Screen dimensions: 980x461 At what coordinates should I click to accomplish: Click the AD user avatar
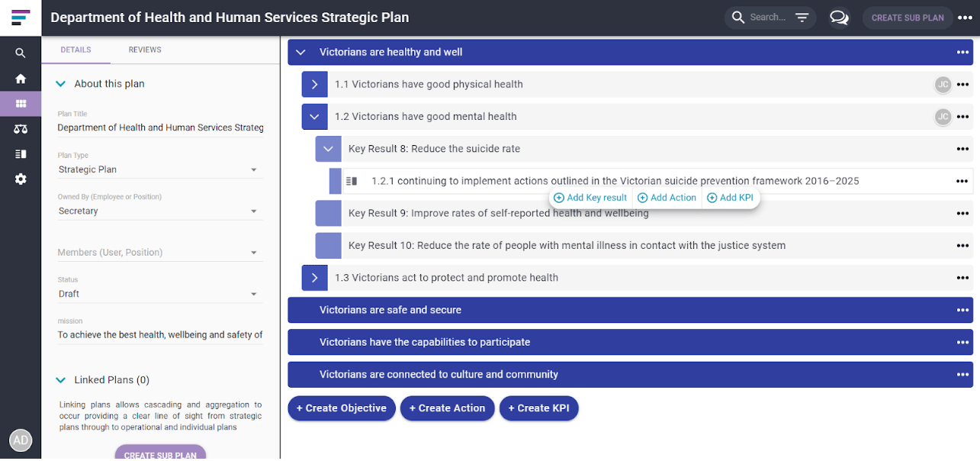tap(21, 440)
